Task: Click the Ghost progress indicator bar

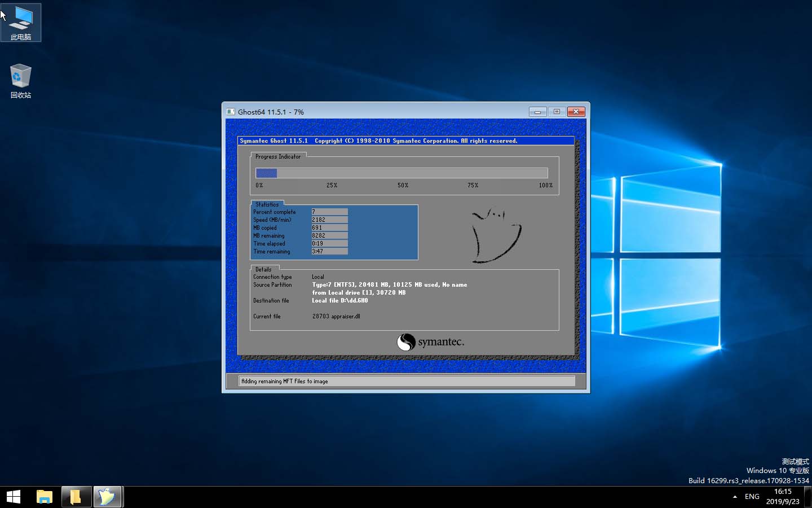Action: pos(401,173)
